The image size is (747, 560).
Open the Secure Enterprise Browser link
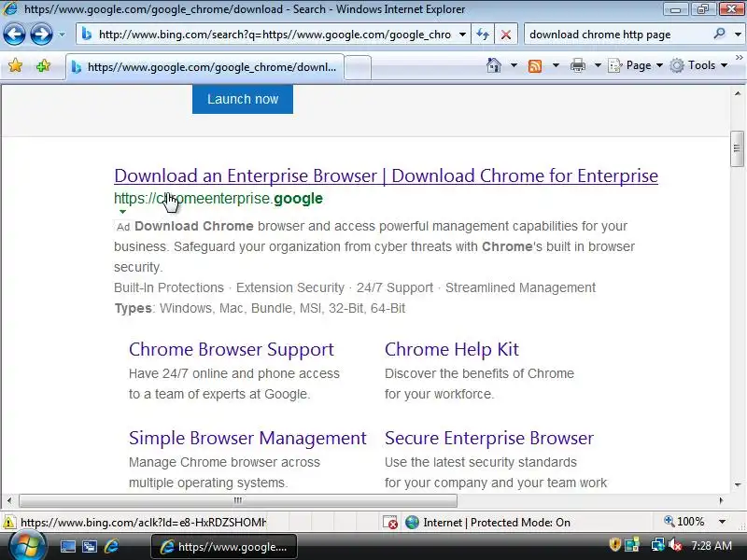(489, 438)
